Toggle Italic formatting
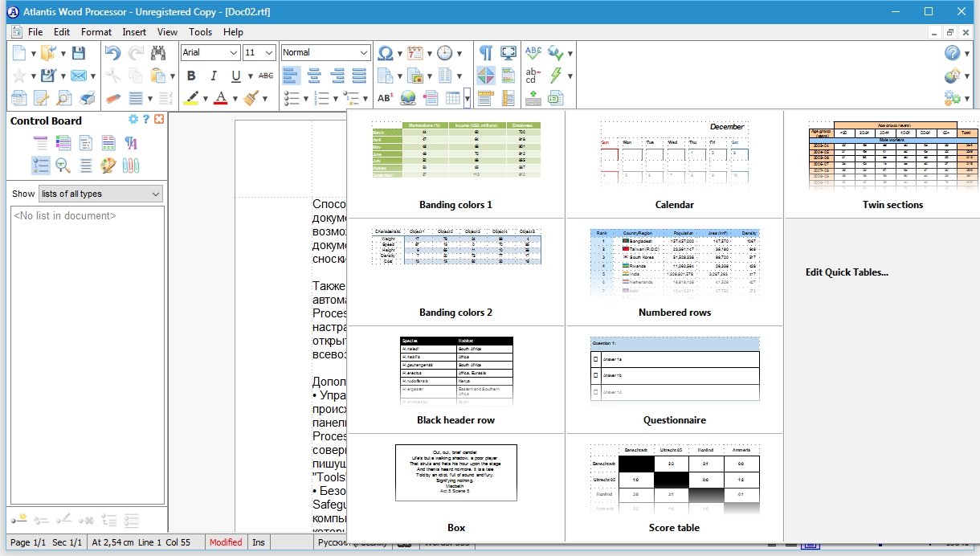 (214, 76)
